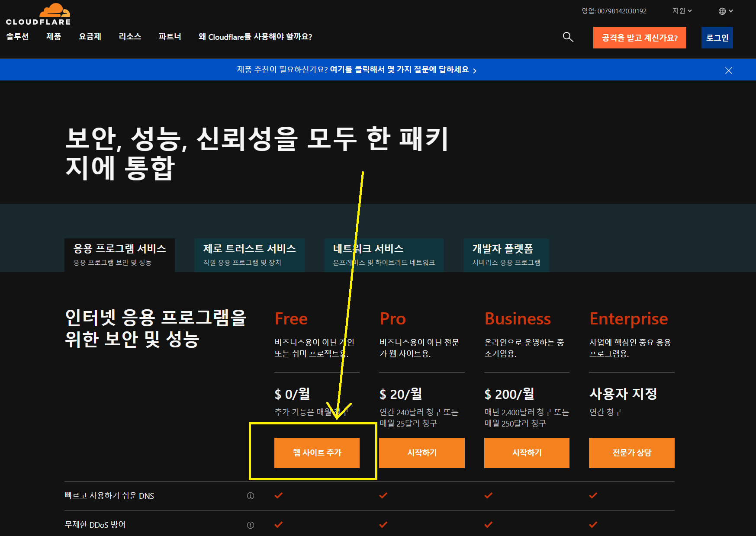Click the $ 0/월 price text
Image resolution: width=756 pixels, height=536 pixels.
[293, 394]
